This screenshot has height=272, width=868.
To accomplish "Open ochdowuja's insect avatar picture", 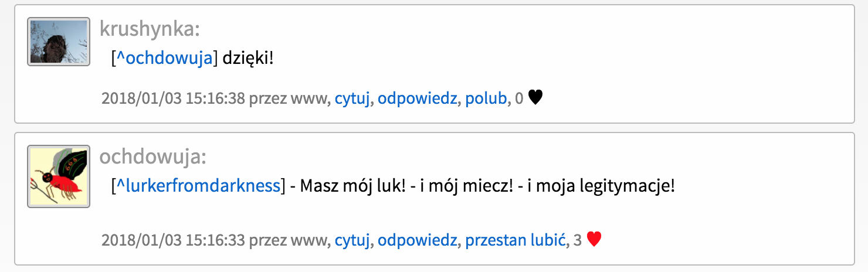I will [x=59, y=176].
